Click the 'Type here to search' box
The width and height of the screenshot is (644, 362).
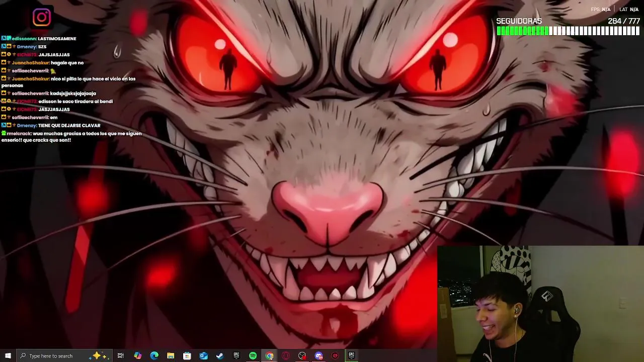64,355
